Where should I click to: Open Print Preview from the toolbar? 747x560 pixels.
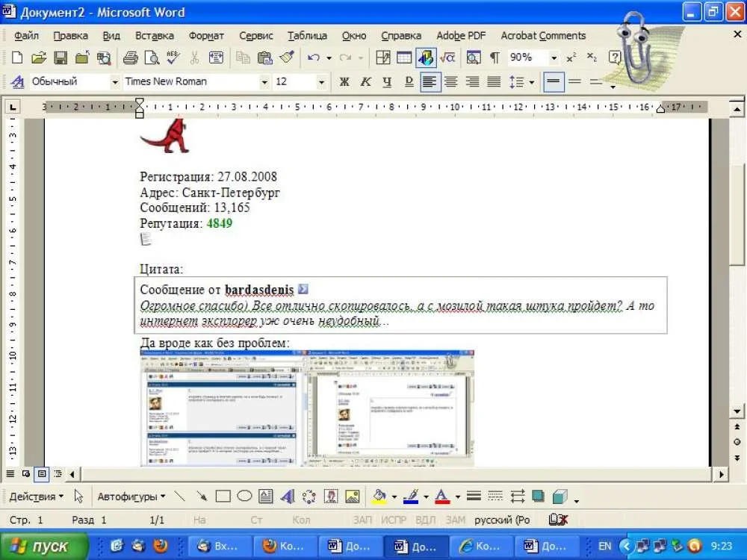coord(152,57)
